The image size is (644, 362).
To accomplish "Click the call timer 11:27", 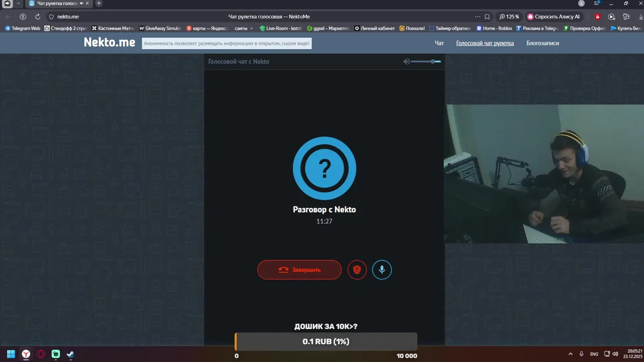I will pos(325,221).
